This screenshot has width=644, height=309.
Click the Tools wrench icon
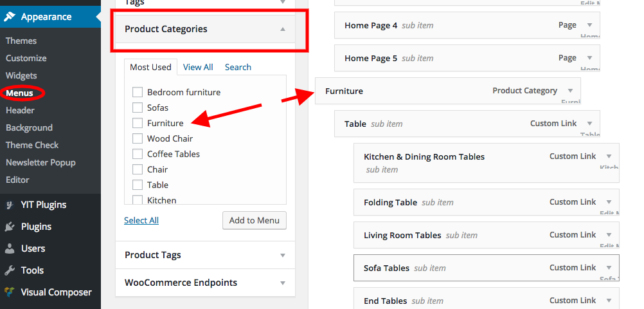(10, 270)
